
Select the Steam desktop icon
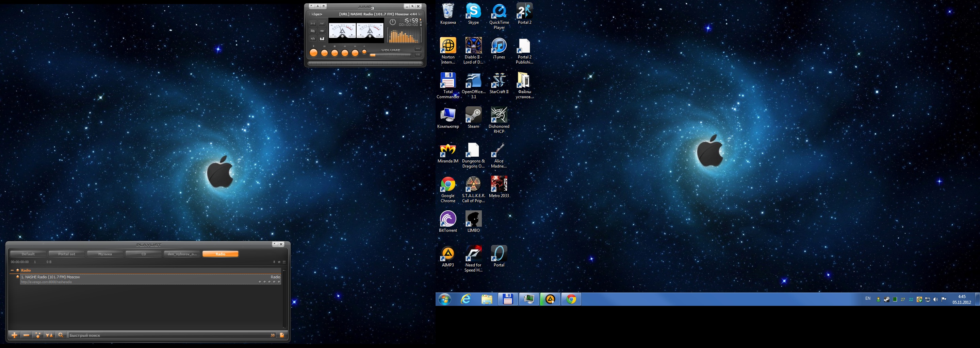pyautogui.click(x=473, y=118)
